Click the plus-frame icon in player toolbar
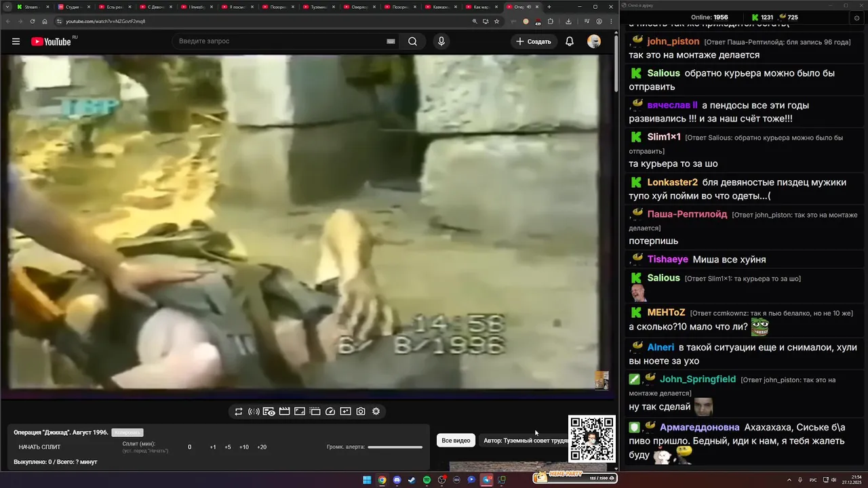 [345, 411]
